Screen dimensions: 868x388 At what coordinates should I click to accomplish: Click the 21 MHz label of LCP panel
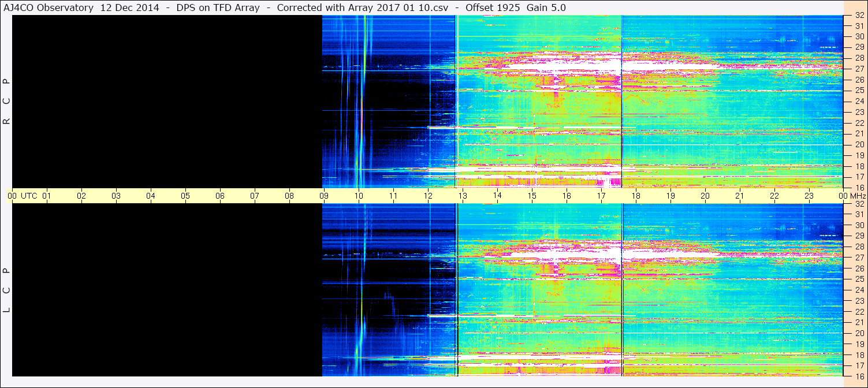pyautogui.click(x=859, y=322)
